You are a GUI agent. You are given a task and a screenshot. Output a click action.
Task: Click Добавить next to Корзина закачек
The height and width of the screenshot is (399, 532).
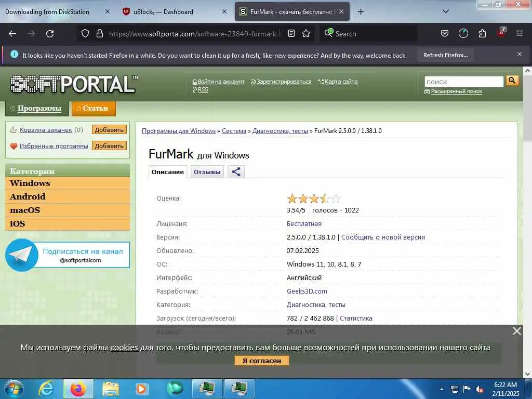coord(109,129)
